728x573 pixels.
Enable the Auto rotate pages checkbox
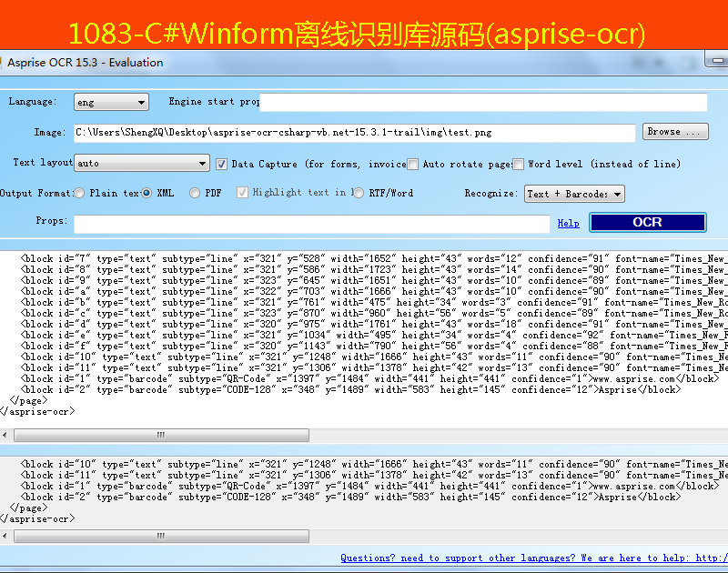pos(412,165)
